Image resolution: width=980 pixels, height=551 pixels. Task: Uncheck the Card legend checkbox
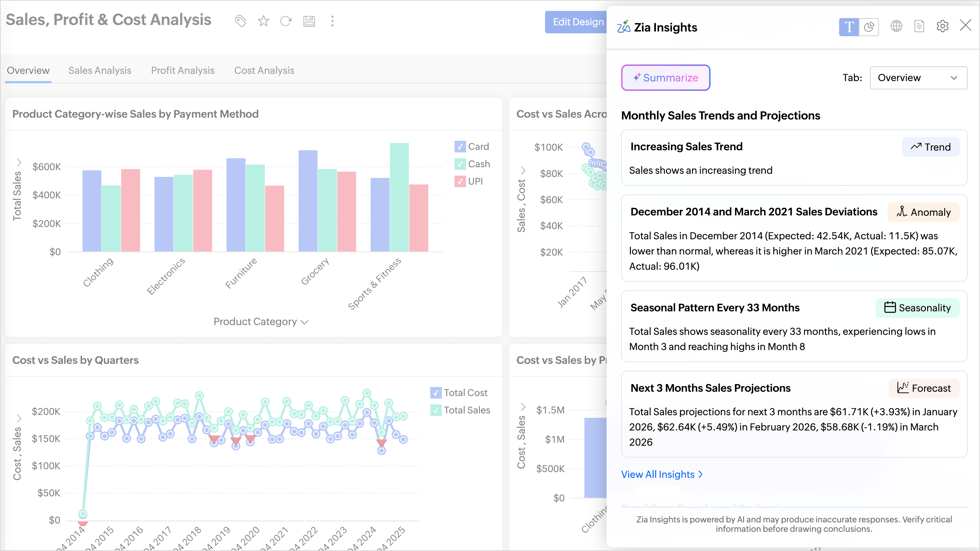(x=460, y=146)
